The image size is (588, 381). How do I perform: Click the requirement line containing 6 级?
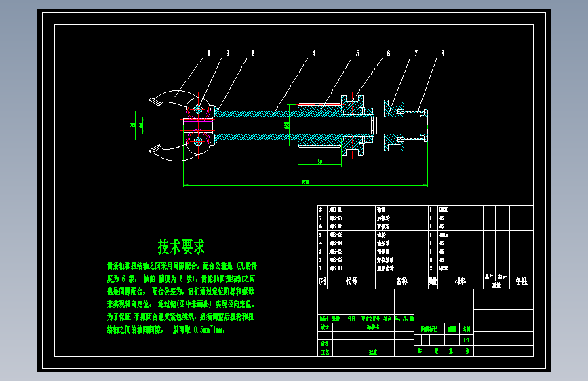click(181, 279)
